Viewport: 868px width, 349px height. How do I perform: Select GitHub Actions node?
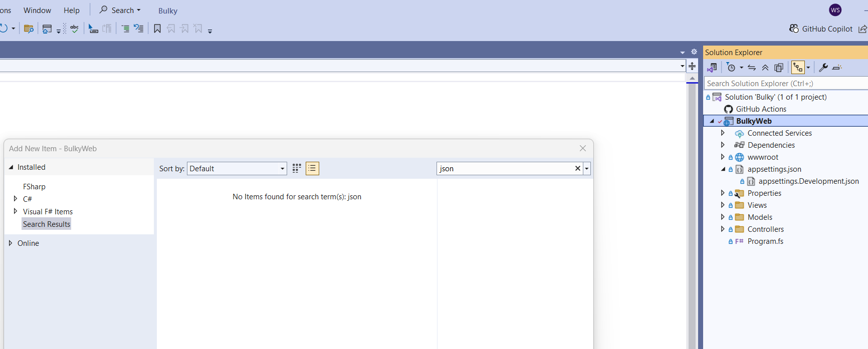(761, 109)
